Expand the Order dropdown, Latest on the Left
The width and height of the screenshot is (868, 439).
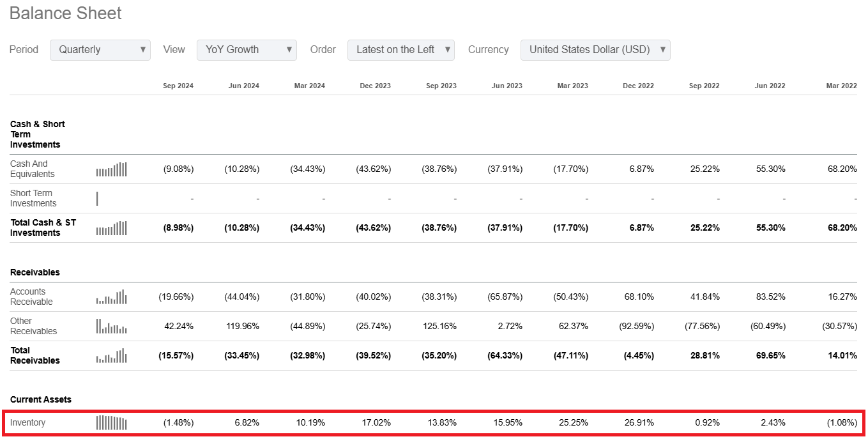pos(400,50)
